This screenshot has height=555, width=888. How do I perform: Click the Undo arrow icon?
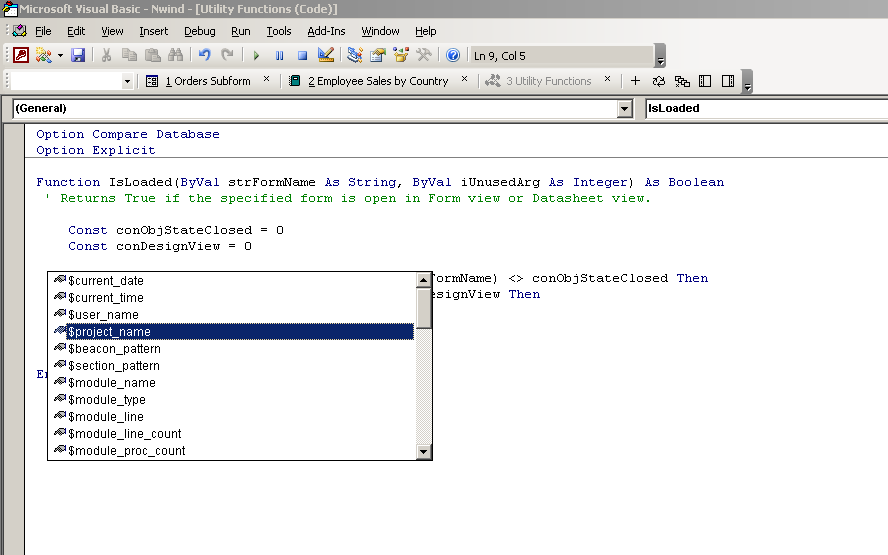(x=204, y=55)
